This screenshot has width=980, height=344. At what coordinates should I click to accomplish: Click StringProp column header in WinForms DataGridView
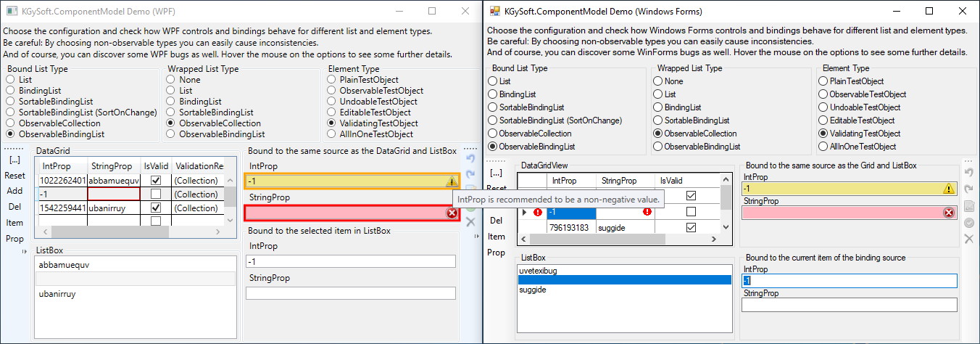point(625,181)
